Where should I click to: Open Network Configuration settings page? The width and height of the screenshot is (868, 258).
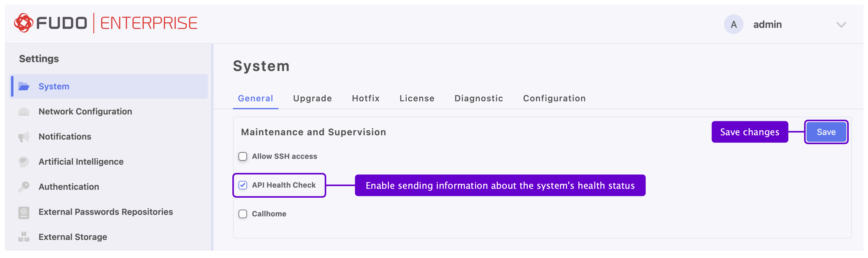click(85, 112)
